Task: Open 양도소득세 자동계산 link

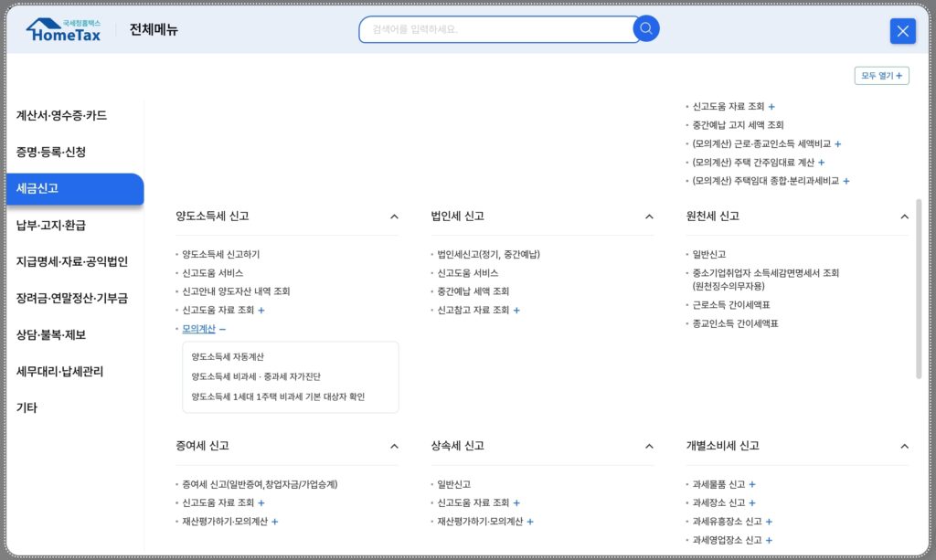Action: (228, 357)
